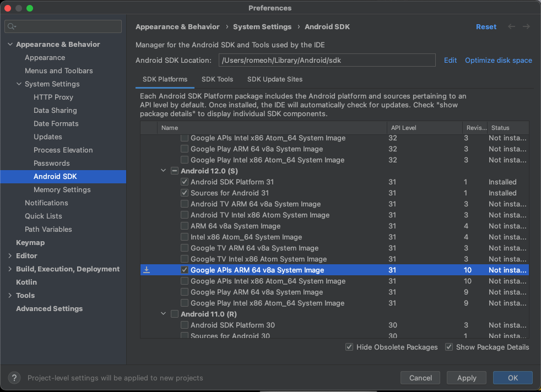This screenshot has height=392, width=541.
Task: Toggle Show Package Details checkbox
Action: click(449, 347)
